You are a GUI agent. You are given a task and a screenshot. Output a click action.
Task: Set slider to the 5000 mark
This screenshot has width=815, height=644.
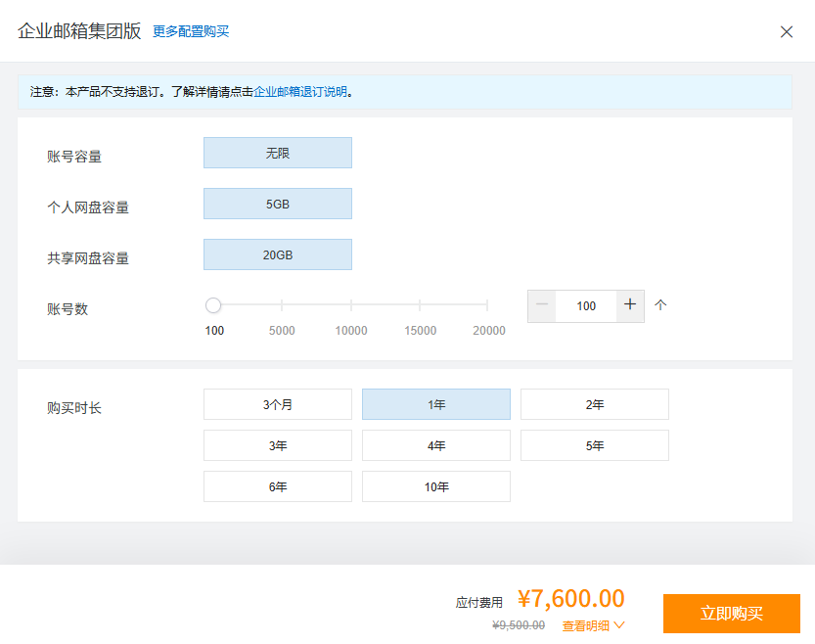tap(282, 305)
